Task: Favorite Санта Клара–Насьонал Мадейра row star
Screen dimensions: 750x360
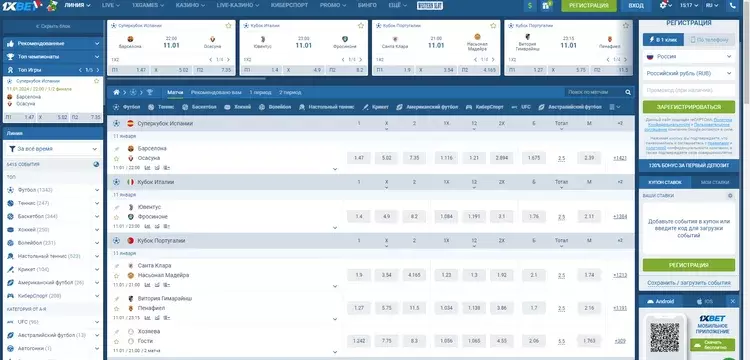Action: click(x=116, y=275)
